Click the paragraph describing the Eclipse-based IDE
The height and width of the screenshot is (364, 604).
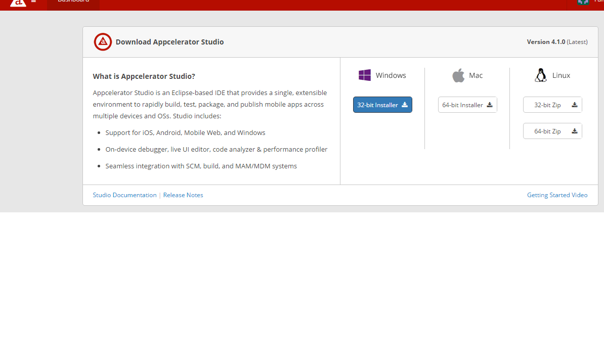tap(210, 104)
